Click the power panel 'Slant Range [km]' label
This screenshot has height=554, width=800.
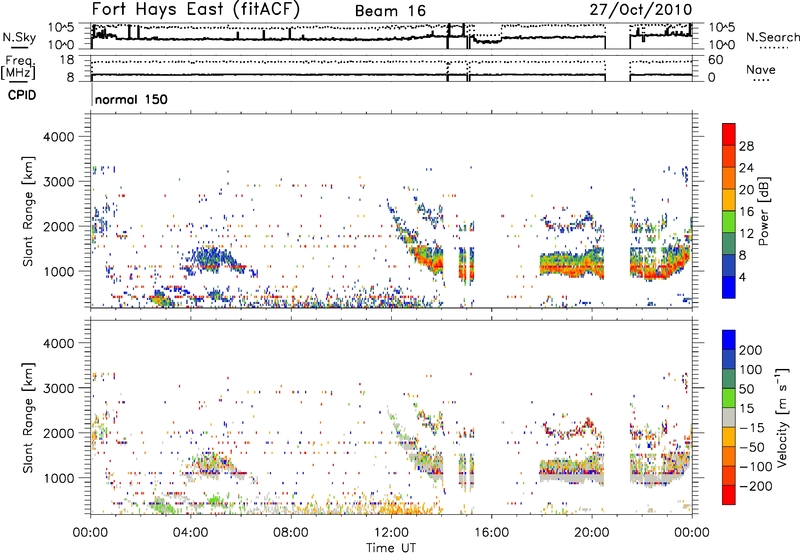pos(28,211)
